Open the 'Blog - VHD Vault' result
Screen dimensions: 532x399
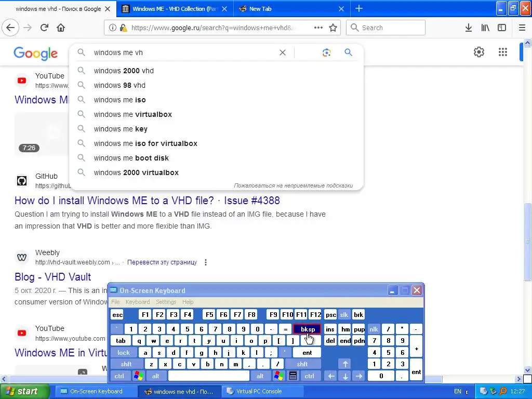pyautogui.click(x=52, y=277)
